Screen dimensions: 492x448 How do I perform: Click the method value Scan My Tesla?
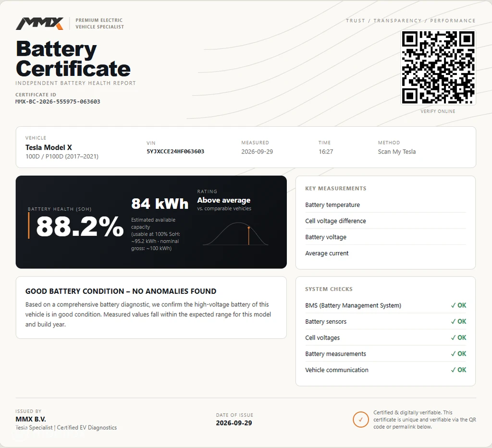[x=396, y=152]
